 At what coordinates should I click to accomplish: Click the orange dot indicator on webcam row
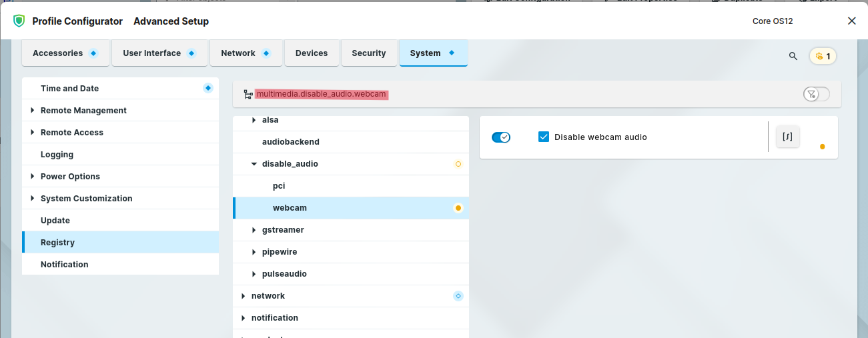click(x=458, y=208)
